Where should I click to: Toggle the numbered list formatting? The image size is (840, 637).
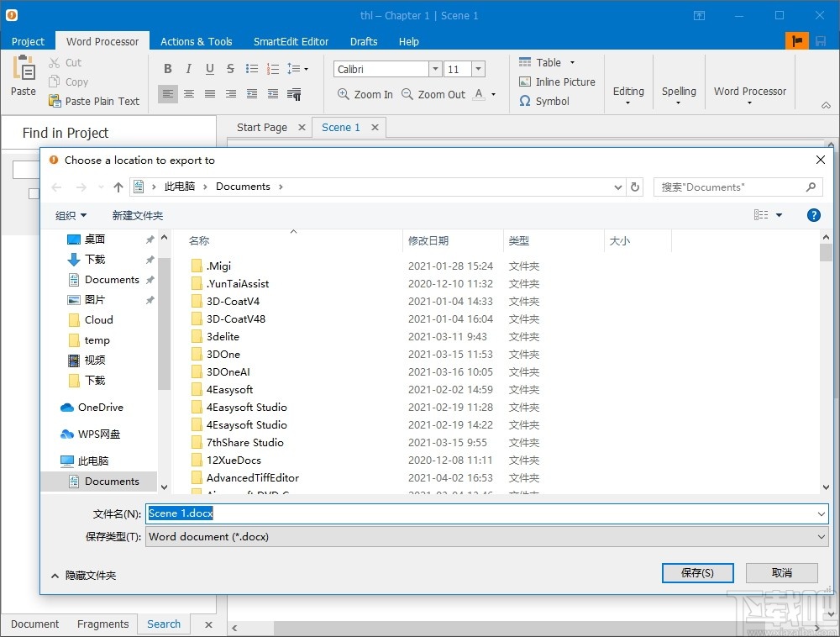pos(271,68)
